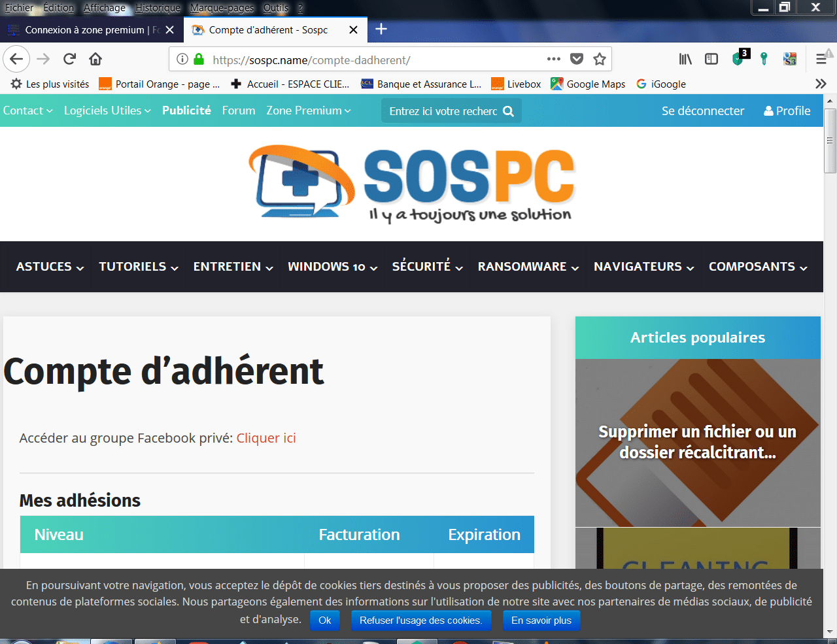Expand the WINDOWS 10 navigation menu
837x644 pixels.
(332, 267)
